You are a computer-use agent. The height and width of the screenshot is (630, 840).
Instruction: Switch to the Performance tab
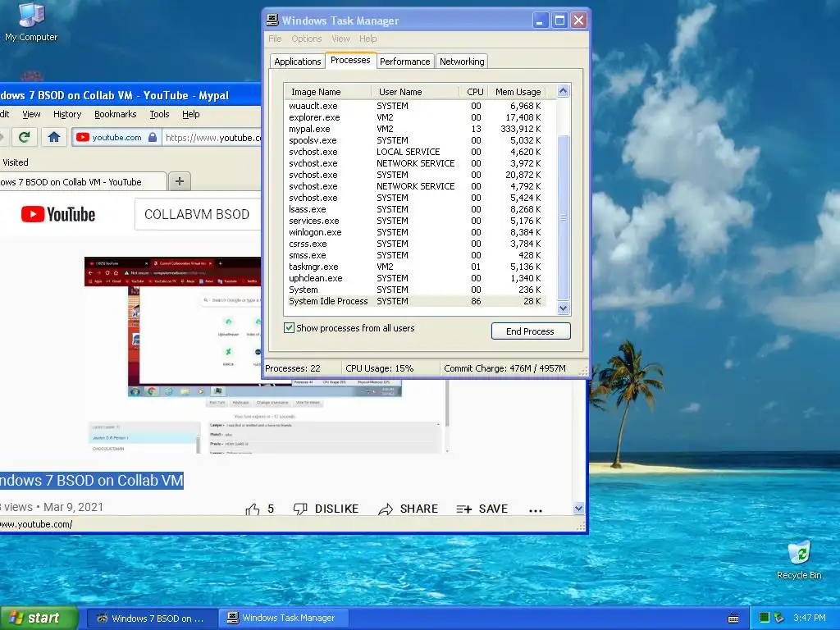click(404, 62)
